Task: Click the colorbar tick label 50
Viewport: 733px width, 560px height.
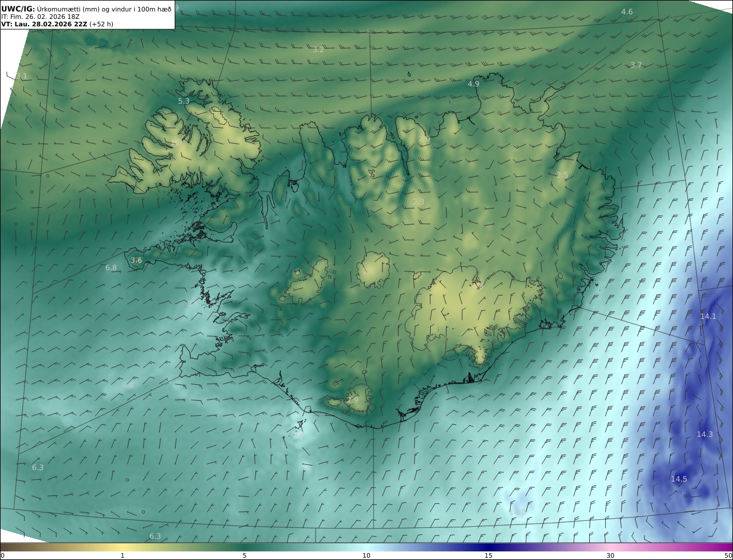Action: coord(728,555)
